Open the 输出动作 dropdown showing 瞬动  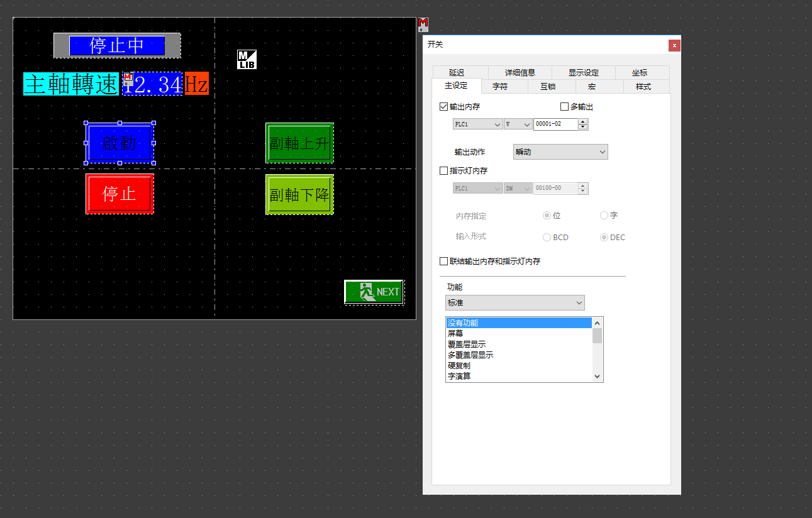[560, 152]
